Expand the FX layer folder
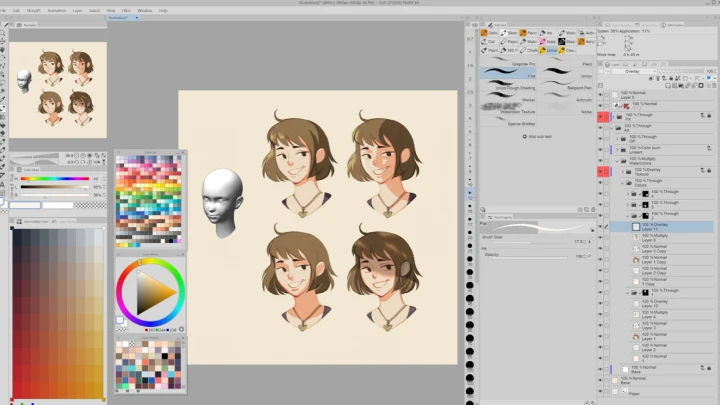This screenshot has width=720, height=405. (613, 117)
